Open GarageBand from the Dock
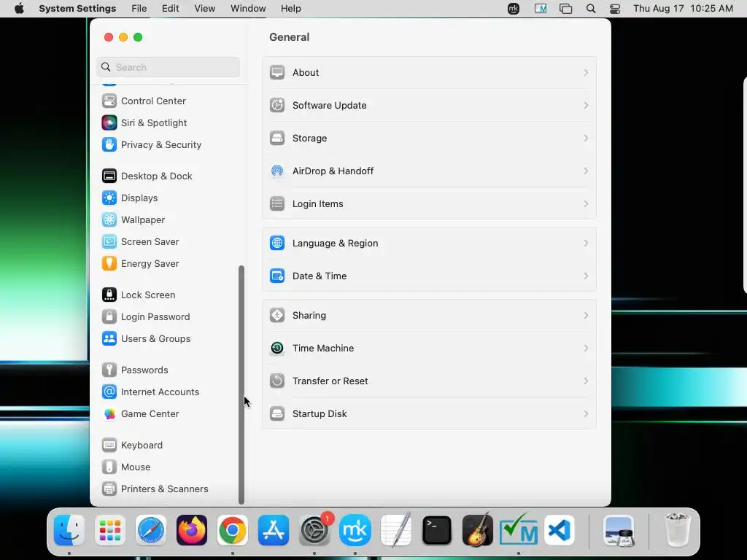Screen dimensions: 747x560 coord(478,531)
